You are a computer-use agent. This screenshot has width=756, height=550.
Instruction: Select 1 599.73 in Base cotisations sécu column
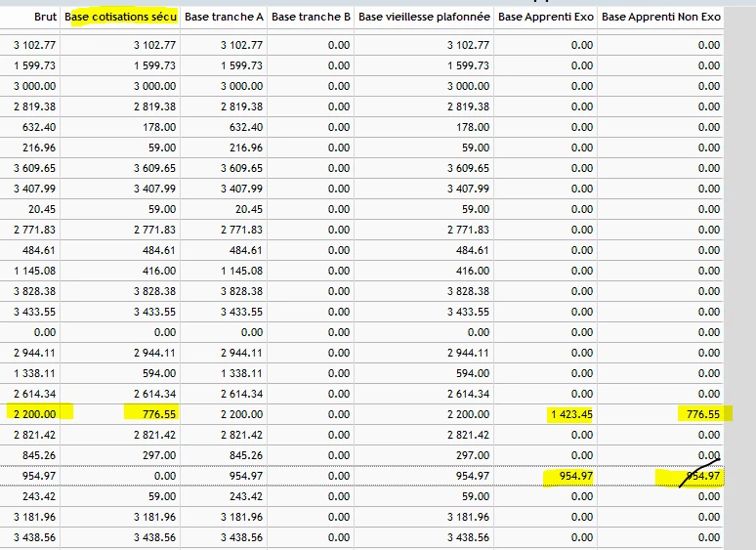coord(154,65)
